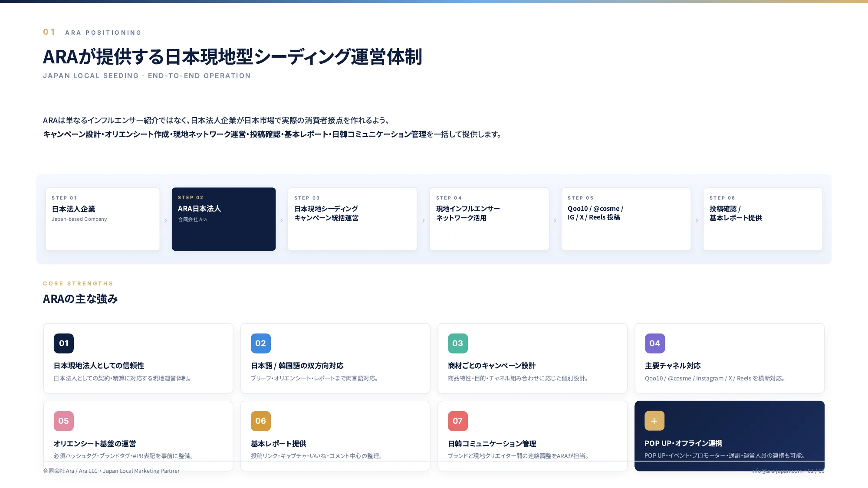This screenshot has width=868, height=488.
Task: Click chevron between STEP 05 and STEP 06
Action: (697, 220)
